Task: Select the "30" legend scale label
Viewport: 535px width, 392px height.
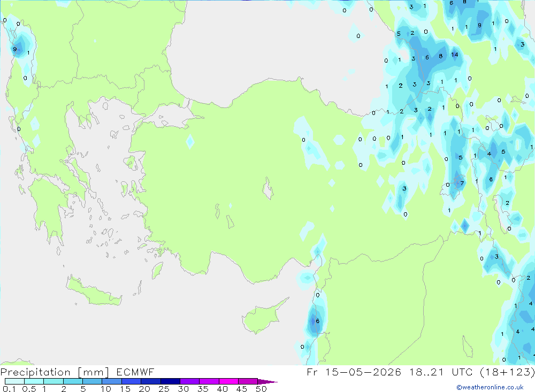Action: (184, 389)
